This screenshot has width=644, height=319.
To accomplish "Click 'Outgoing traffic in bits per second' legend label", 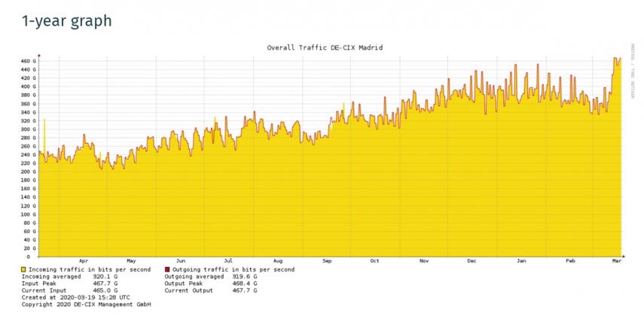I will (233, 270).
